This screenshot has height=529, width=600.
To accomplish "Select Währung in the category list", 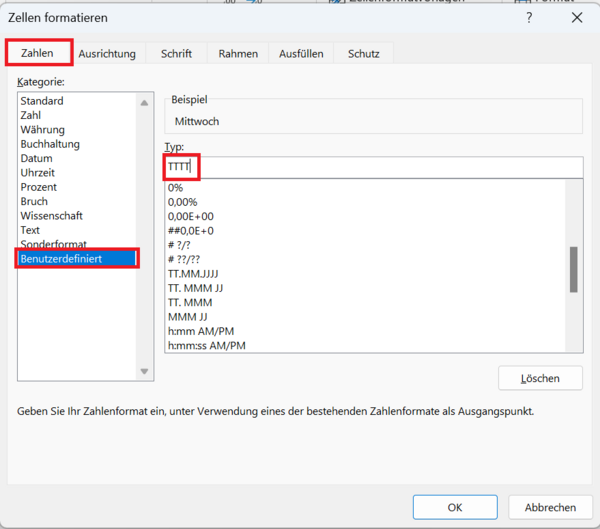I will point(43,130).
